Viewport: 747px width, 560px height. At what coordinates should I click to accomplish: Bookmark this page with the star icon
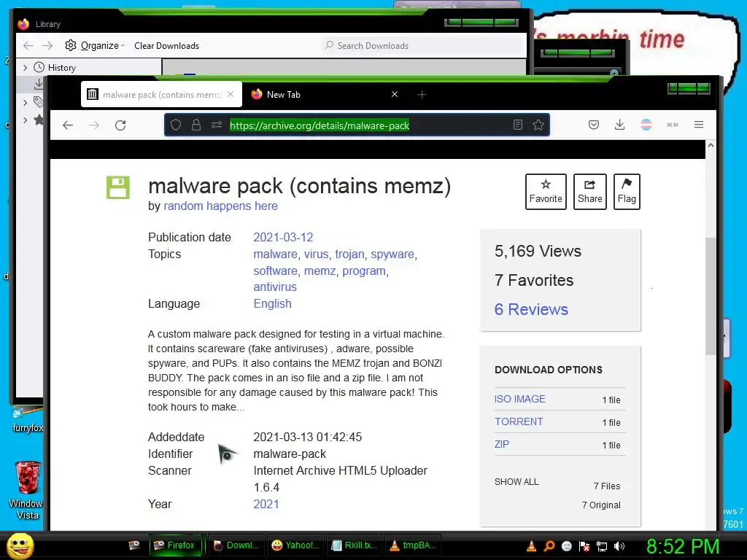point(538,125)
